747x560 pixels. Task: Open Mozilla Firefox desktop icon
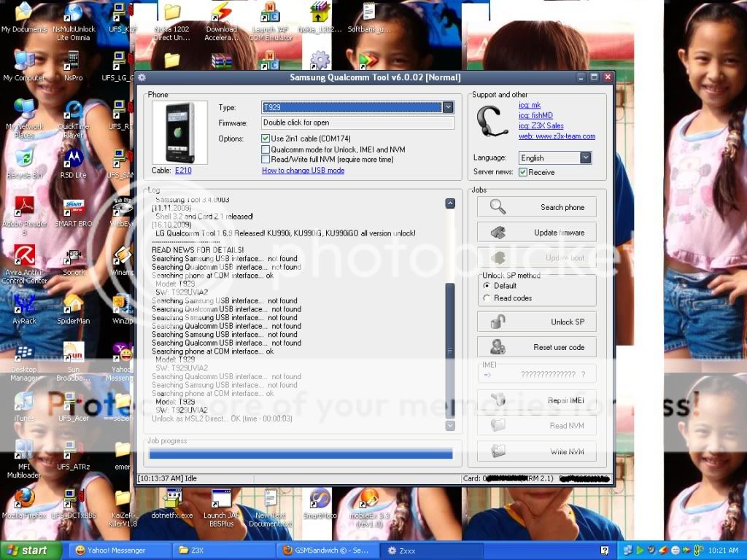pyautogui.click(x=24, y=505)
